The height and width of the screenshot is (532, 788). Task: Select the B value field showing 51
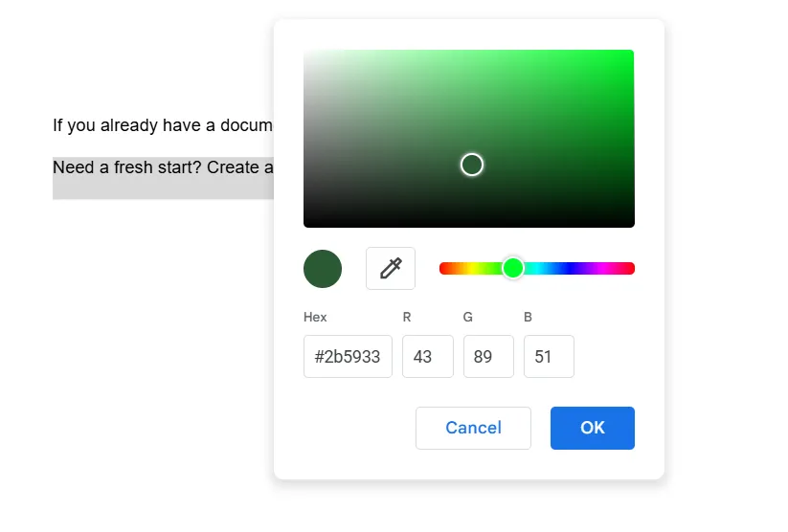(x=549, y=356)
